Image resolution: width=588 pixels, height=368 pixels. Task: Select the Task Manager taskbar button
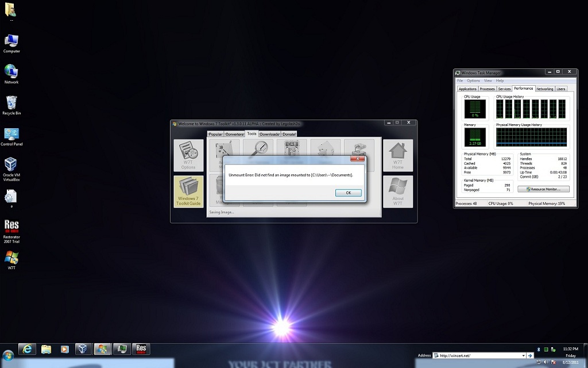(122, 349)
